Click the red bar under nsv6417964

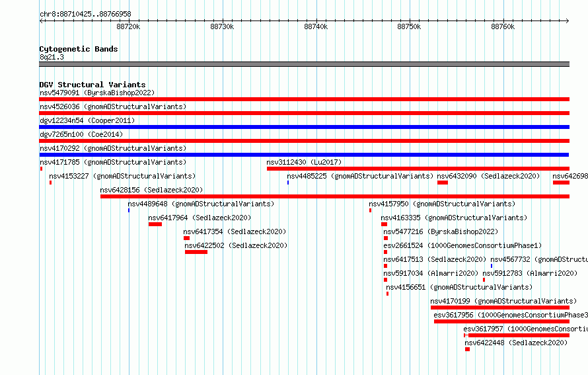(x=155, y=224)
